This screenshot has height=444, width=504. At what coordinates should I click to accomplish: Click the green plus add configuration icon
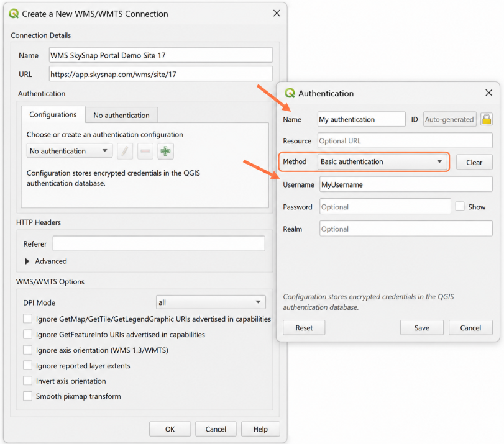coord(165,151)
